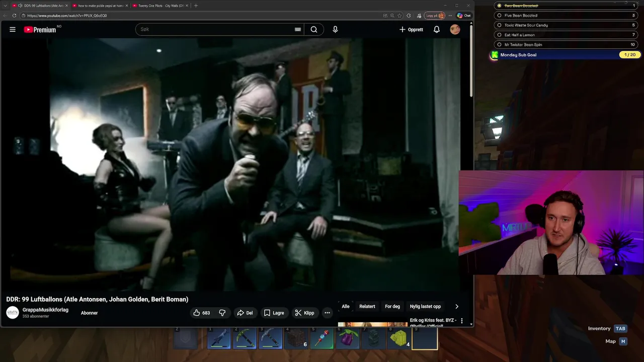Go back in the browser

pos(6,16)
